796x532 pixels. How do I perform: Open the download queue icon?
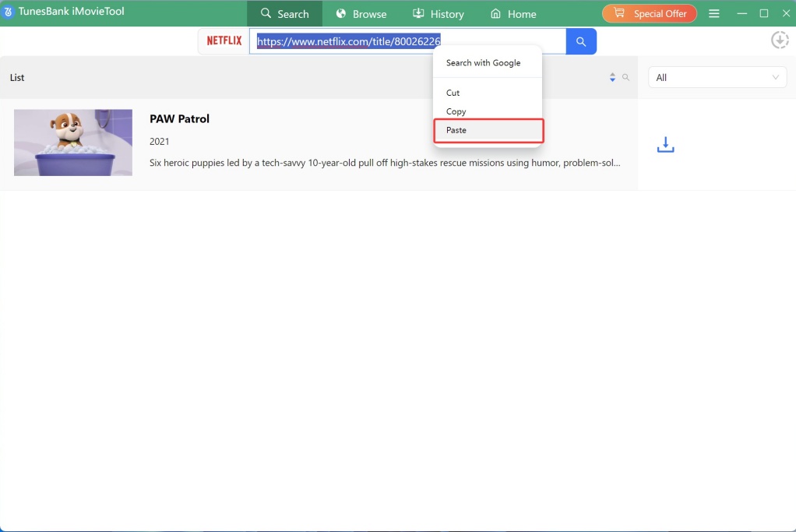(x=780, y=41)
